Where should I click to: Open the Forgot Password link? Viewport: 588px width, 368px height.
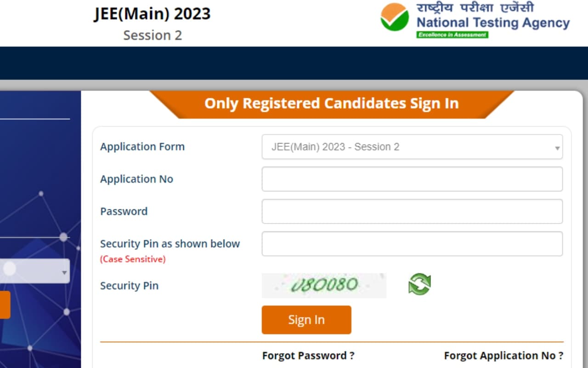(x=308, y=355)
